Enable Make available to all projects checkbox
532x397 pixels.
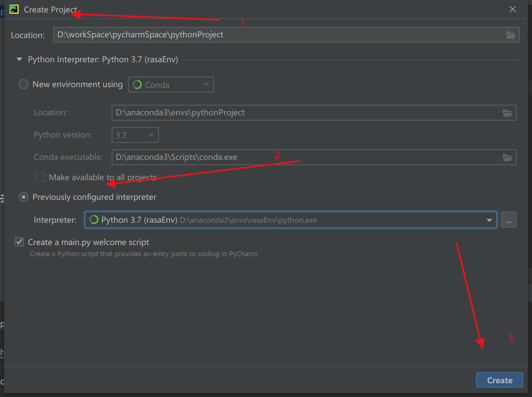tap(40, 177)
